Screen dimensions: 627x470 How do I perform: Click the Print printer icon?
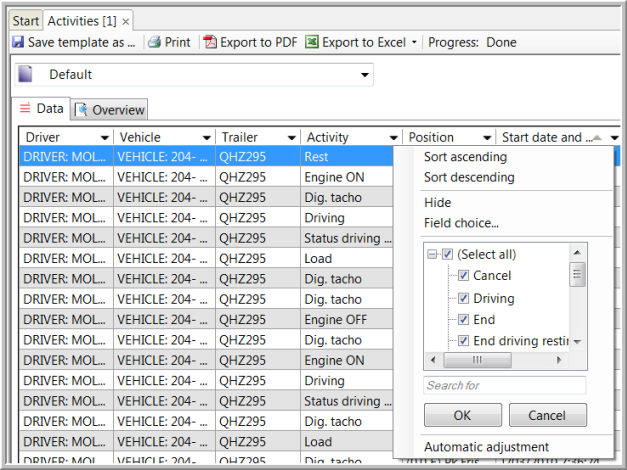pyautogui.click(x=153, y=43)
